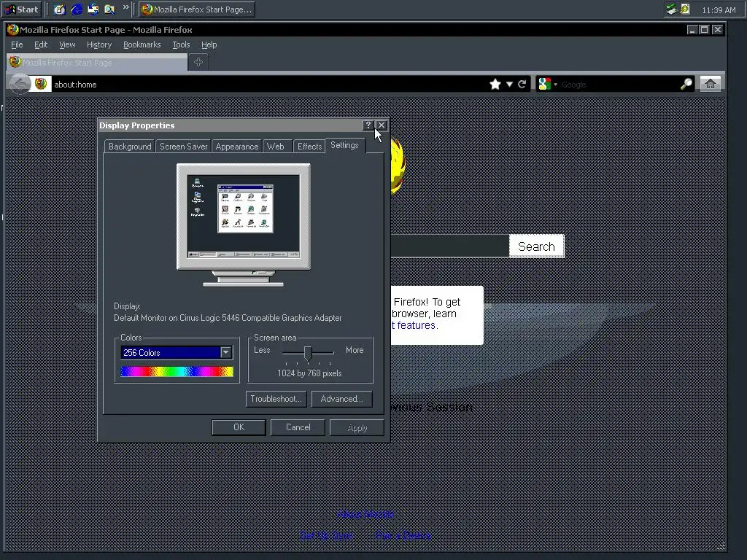Open the Help menu in Firefox
The width and height of the screenshot is (747, 560).
[209, 44]
